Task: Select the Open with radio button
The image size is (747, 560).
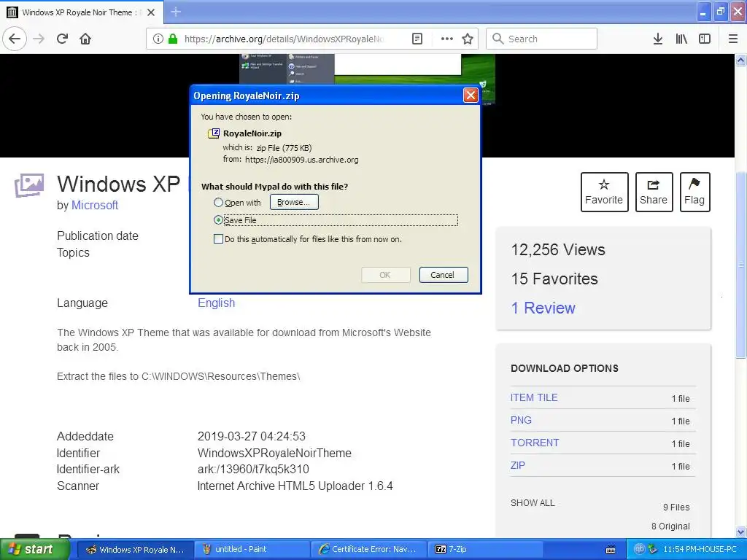Action: [x=218, y=203]
